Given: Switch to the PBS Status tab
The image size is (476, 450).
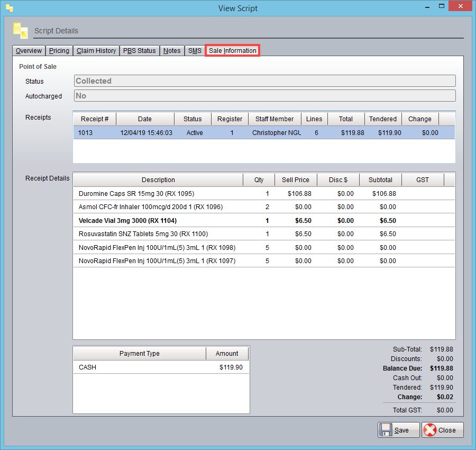Looking at the screenshot, I should click(140, 50).
